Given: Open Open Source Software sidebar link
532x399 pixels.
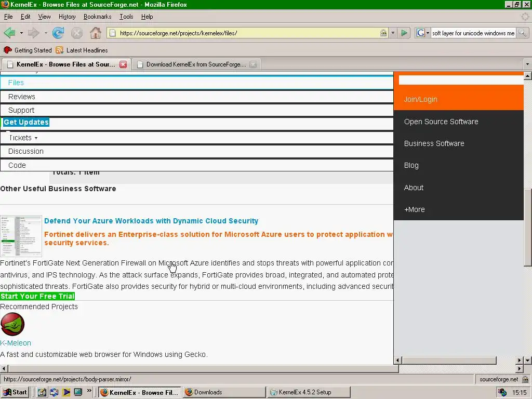Looking at the screenshot, I should (x=441, y=122).
